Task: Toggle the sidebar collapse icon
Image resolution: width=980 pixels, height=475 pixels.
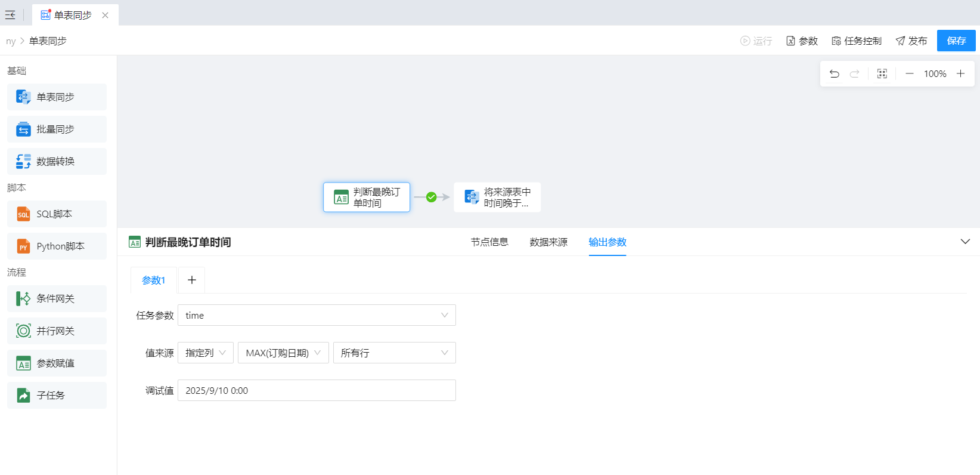Action: coord(10,15)
